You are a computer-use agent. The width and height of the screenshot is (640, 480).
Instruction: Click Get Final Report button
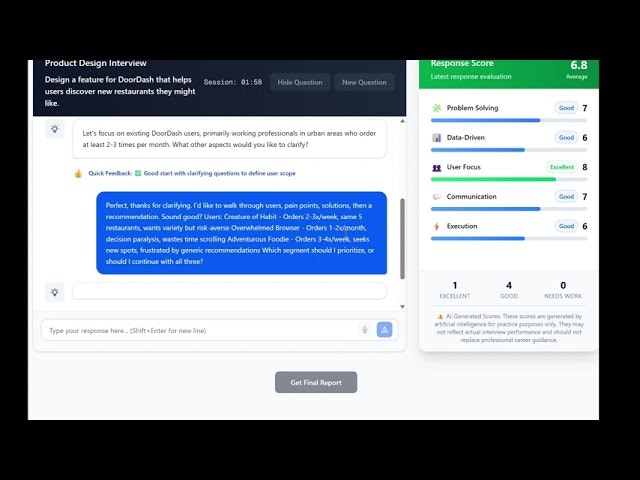[316, 382]
